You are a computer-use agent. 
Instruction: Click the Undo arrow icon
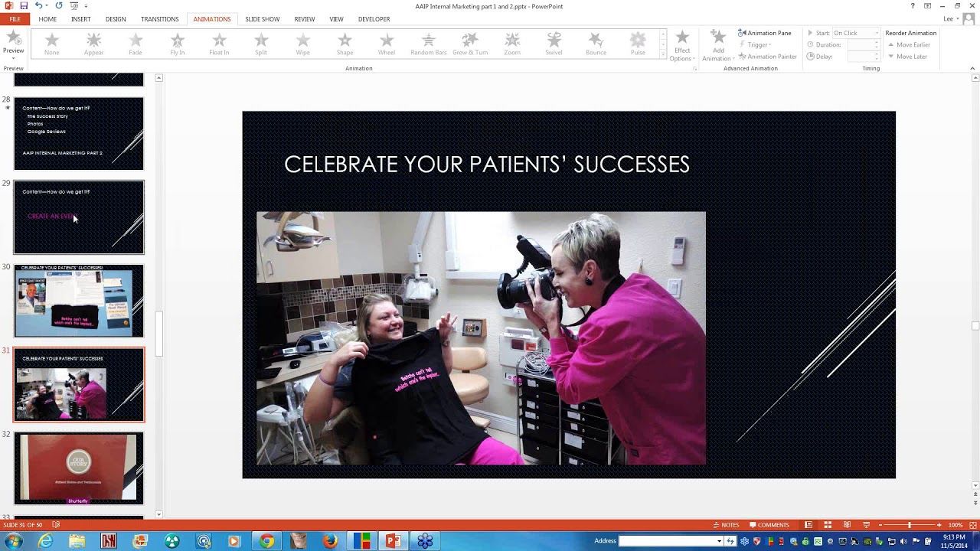point(38,5)
